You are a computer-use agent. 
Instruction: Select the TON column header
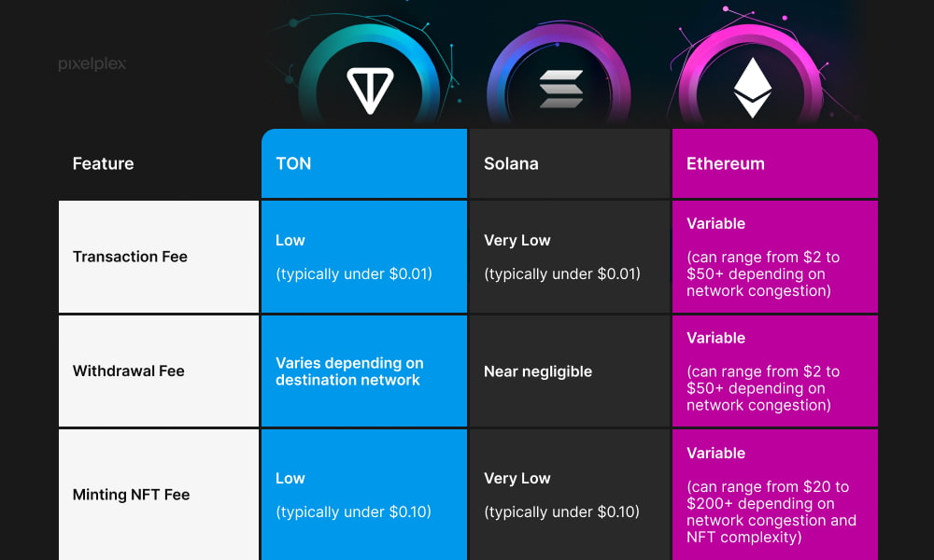click(x=364, y=163)
